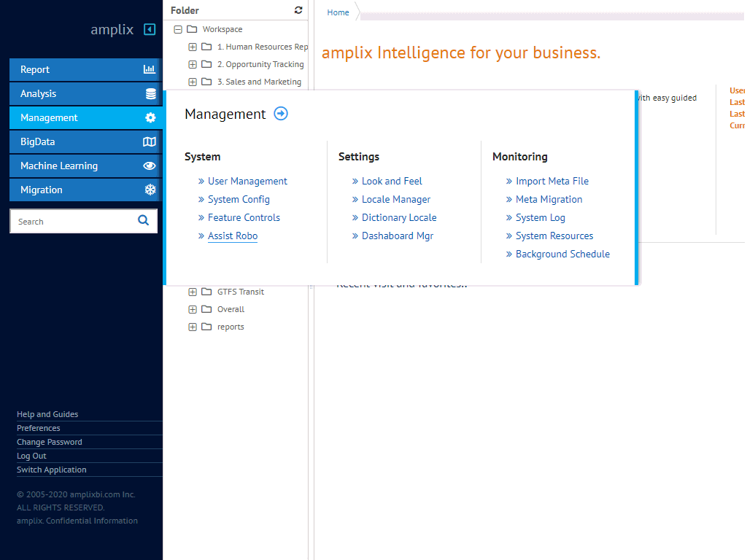Open the Machine Learning menu
Viewport: 747px width, 560px height.
point(86,166)
